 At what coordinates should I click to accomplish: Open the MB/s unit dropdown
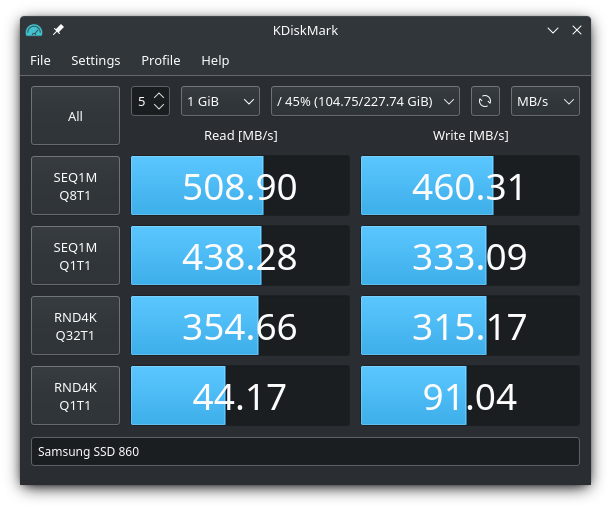545,101
